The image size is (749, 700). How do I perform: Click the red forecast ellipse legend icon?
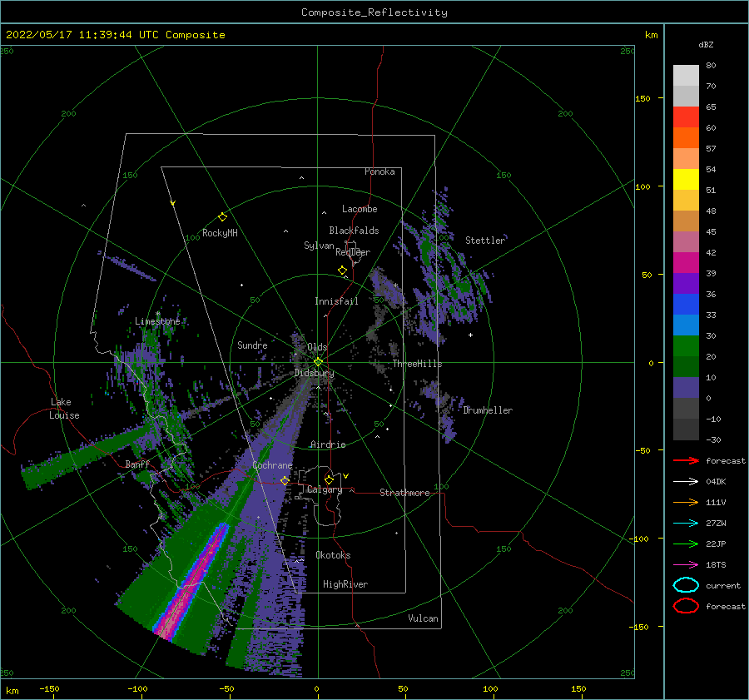point(686,606)
